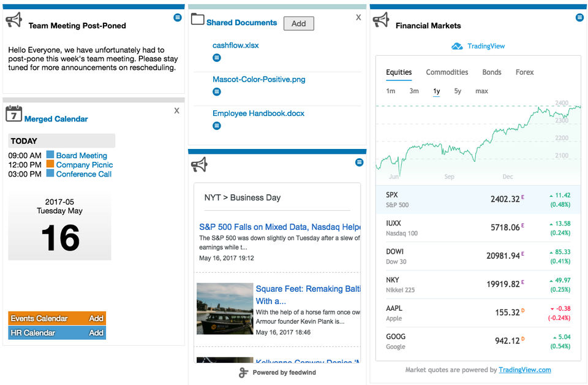
Task: Click the options icon under Mascot-Color-Positive.png
Action: click(216, 92)
